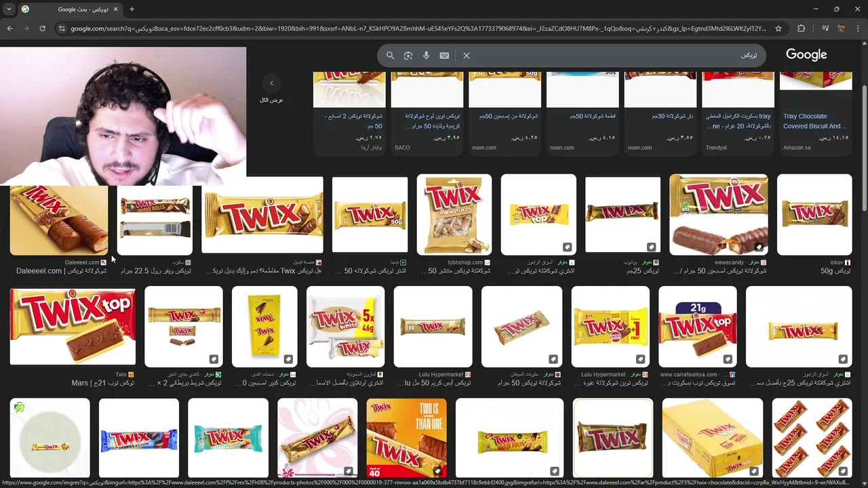The width and height of the screenshot is (868, 488).
Task: Open the iskov Twix 50g image
Action: 814,215
